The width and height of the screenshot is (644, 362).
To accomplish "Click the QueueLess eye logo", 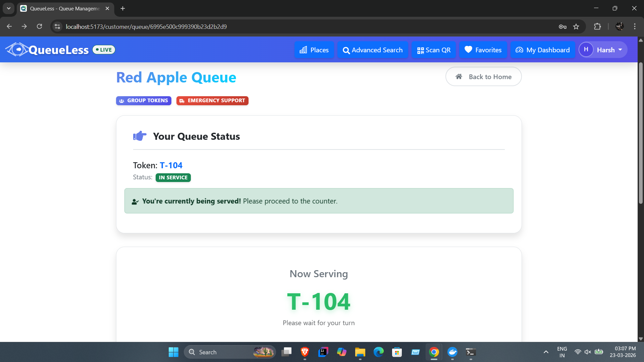I will coord(17,50).
